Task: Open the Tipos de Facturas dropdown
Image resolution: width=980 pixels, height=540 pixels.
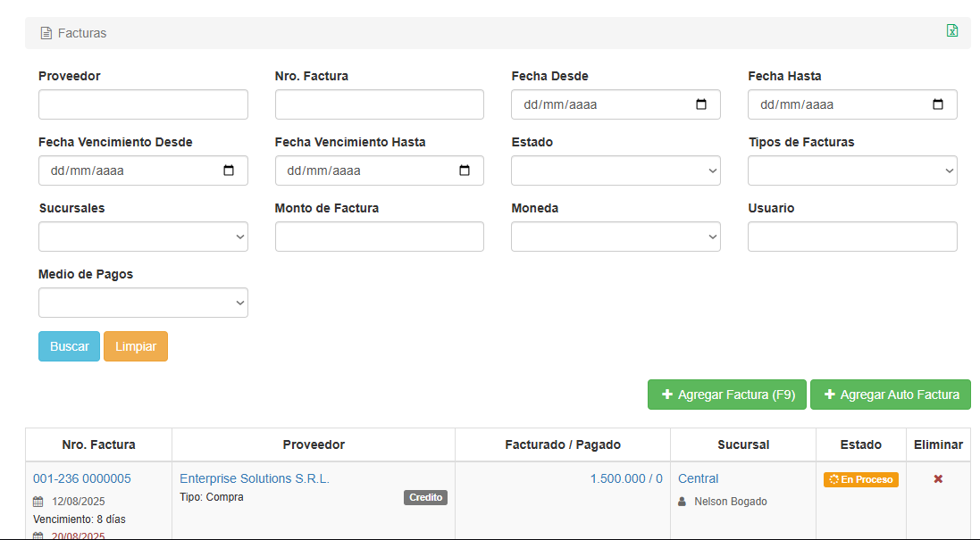Action: pyautogui.click(x=851, y=170)
